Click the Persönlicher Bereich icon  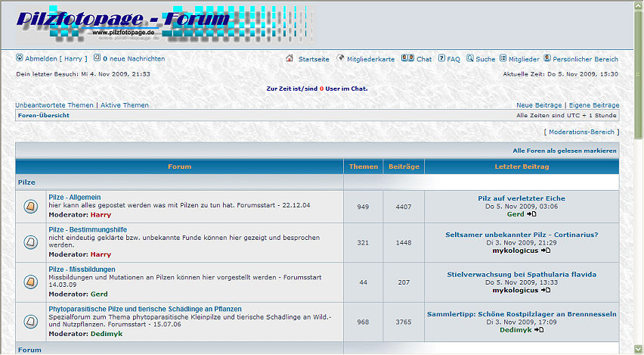tap(547, 58)
